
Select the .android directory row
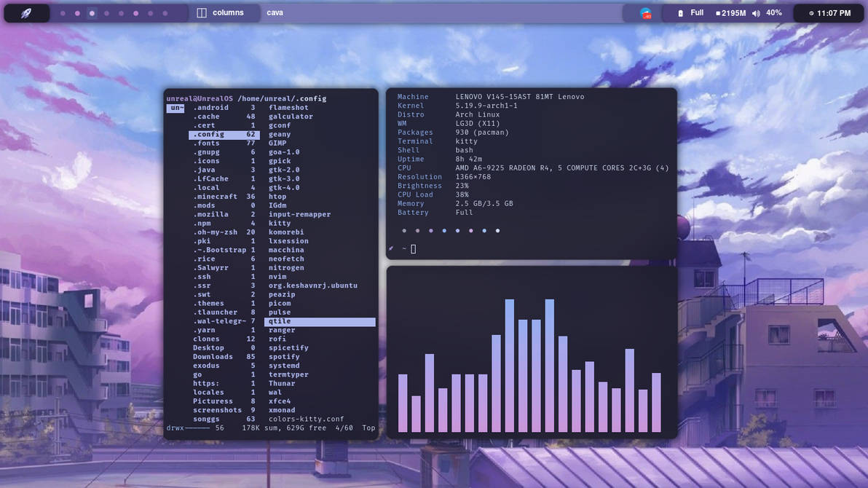224,108
